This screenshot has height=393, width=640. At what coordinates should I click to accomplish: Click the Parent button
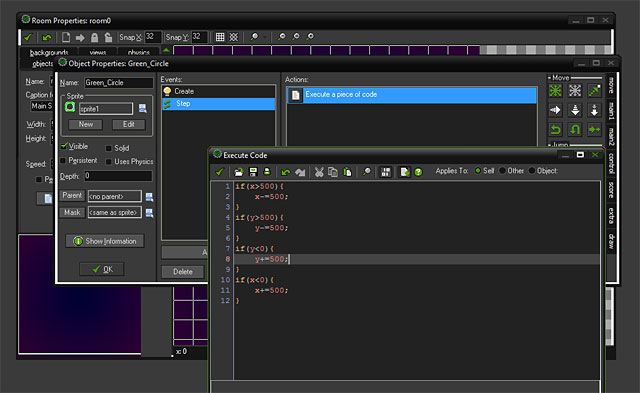[x=72, y=195]
